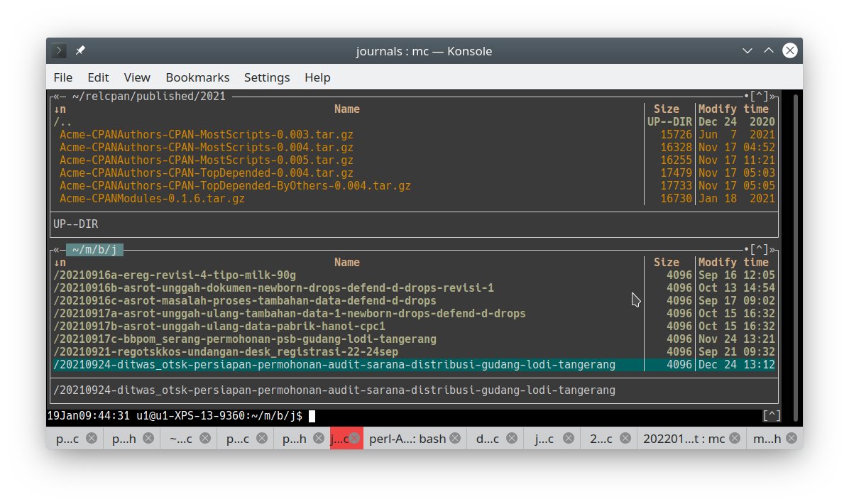849x504 pixels.
Task: Sort ~/m/b/j panel by the Name header
Action: pyautogui.click(x=347, y=263)
